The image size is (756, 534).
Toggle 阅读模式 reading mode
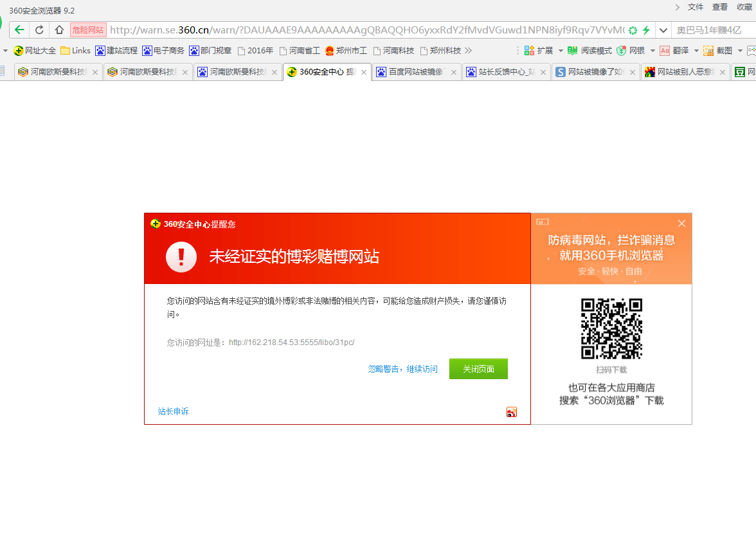click(x=590, y=51)
